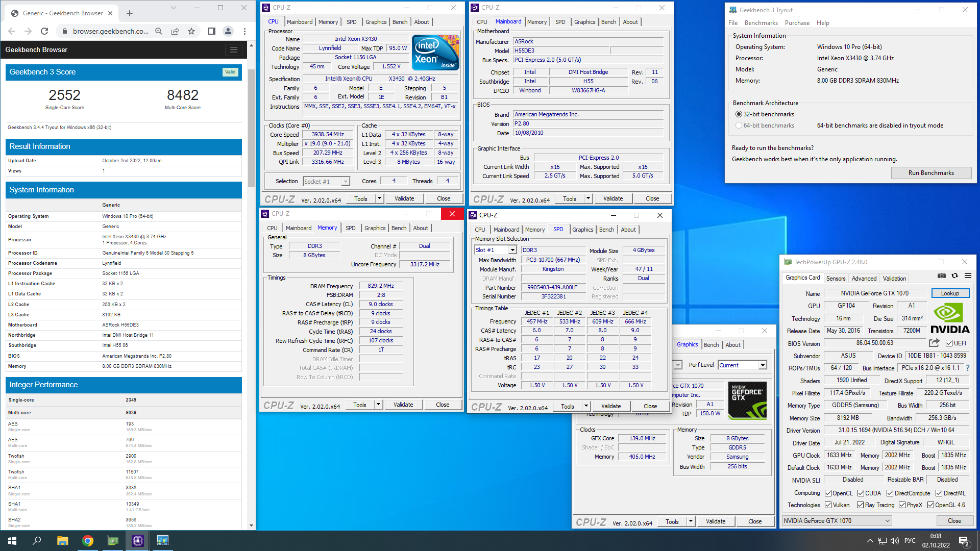Image resolution: width=980 pixels, height=551 pixels.
Task: Click Tools button in CPU-Z Memory window
Action: pos(359,405)
